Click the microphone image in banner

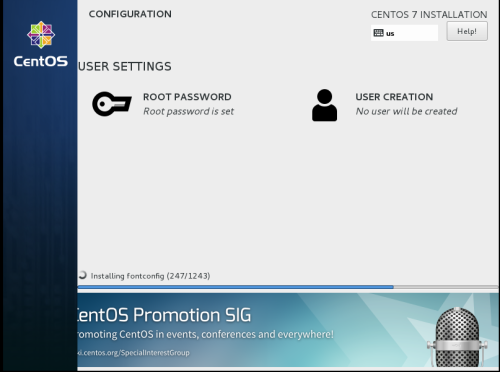tap(457, 337)
